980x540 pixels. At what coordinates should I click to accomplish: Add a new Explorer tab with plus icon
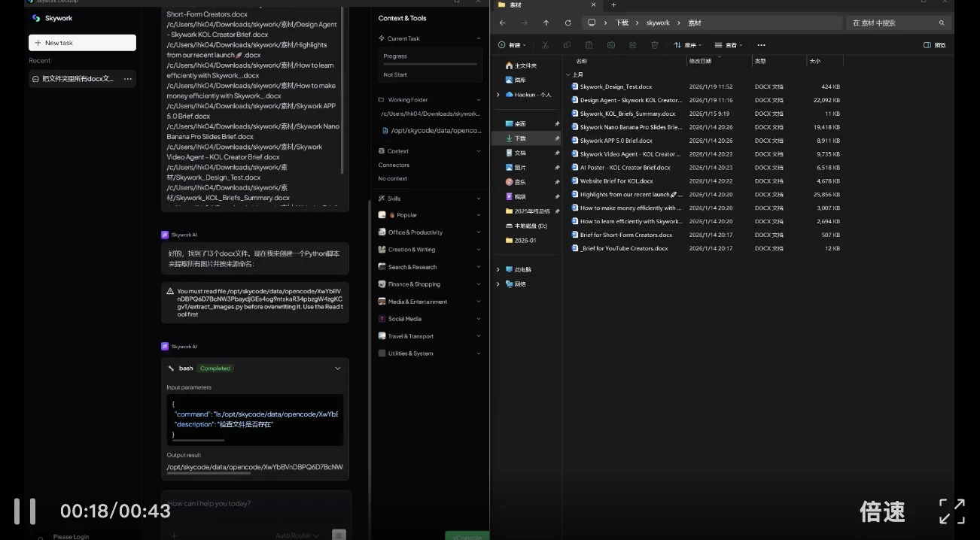coord(613,5)
